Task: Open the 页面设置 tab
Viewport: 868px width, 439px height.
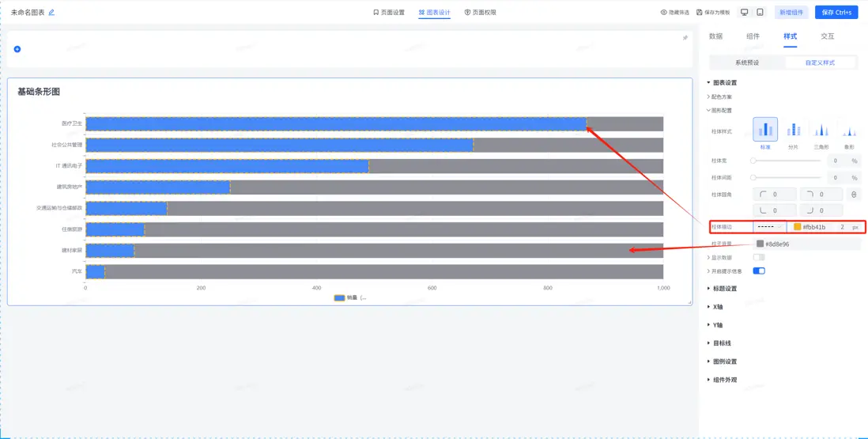Action: (389, 12)
